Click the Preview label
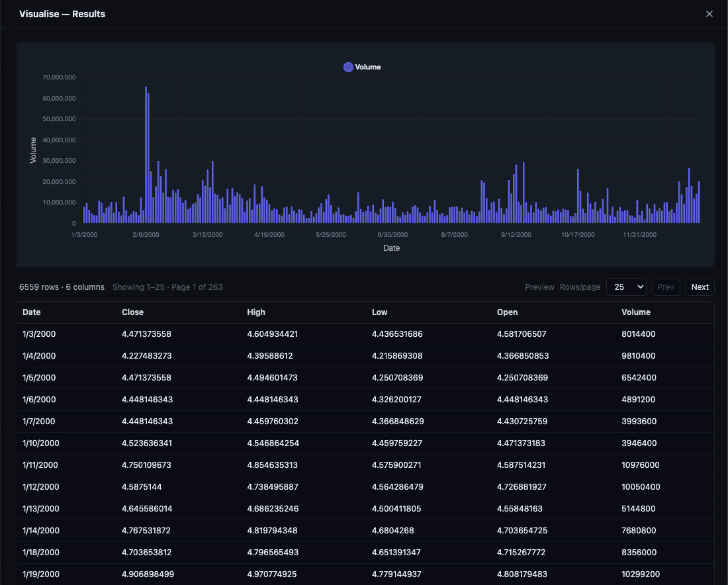Image resolution: width=728 pixels, height=585 pixels. (x=539, y=287)
